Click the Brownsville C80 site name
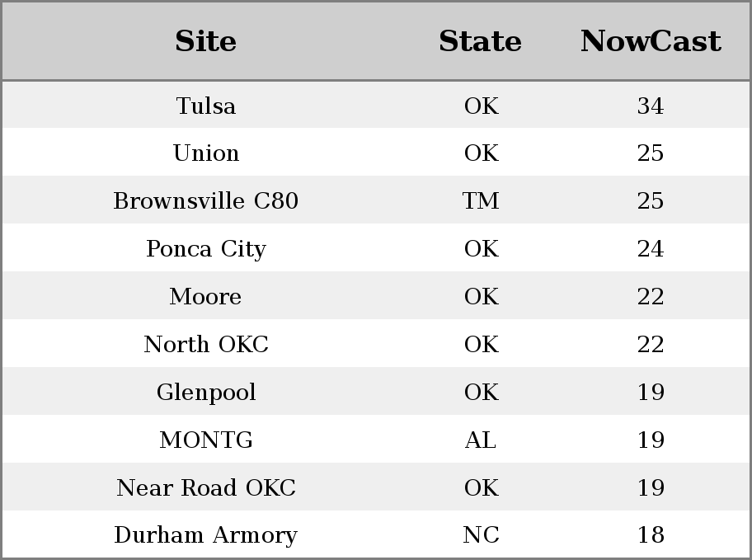The height and width of the screenshot is (560, 752). coord(206,200)
